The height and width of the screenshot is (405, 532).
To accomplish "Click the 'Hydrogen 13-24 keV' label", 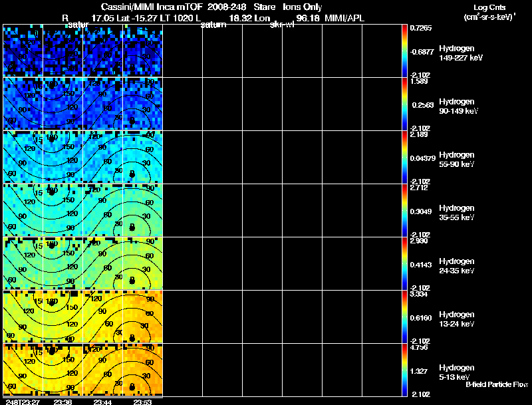I will 457,319.
